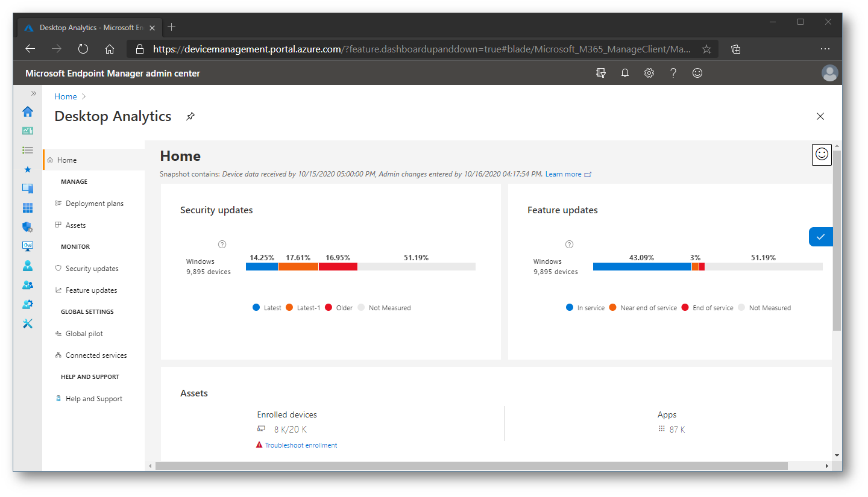This screenshot has height=497, width=868.
Task: Toggle the In service legend entry
Action: pyautogui.click(x=585, y=308)
